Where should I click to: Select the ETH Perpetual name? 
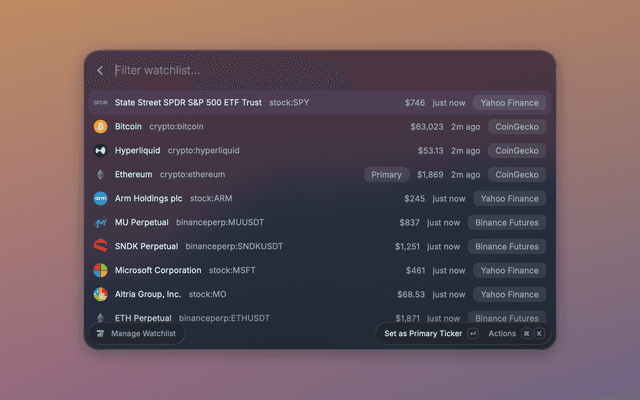[143, 318]
